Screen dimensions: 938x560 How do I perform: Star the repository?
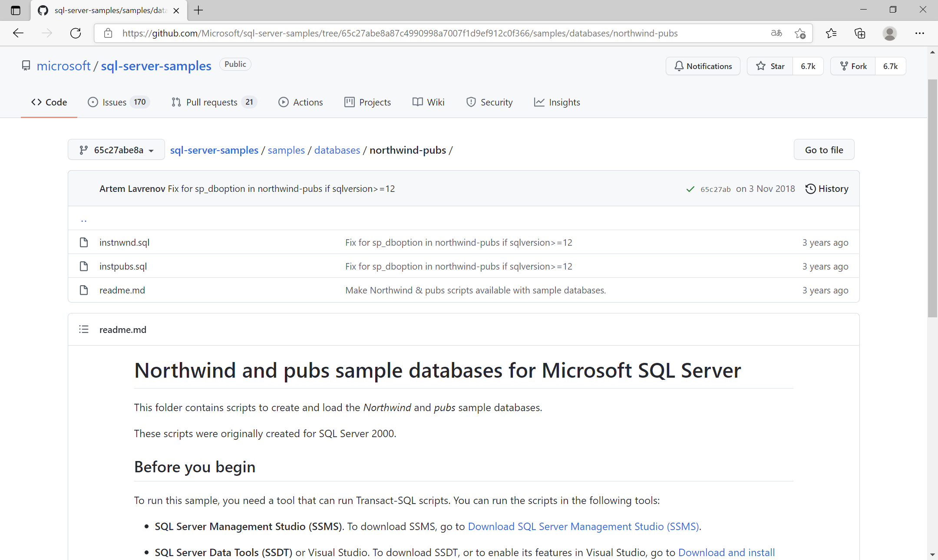click(770, 66)
